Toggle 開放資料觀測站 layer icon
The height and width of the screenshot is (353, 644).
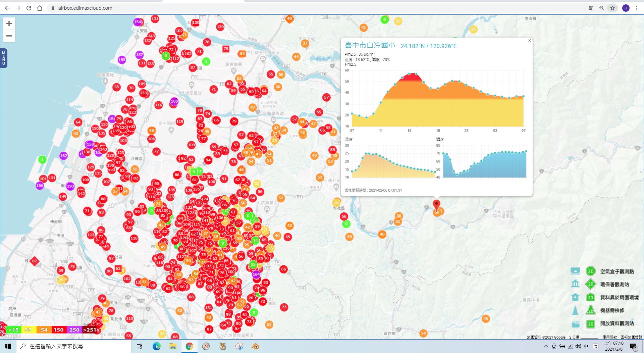[x=575, y=324]
